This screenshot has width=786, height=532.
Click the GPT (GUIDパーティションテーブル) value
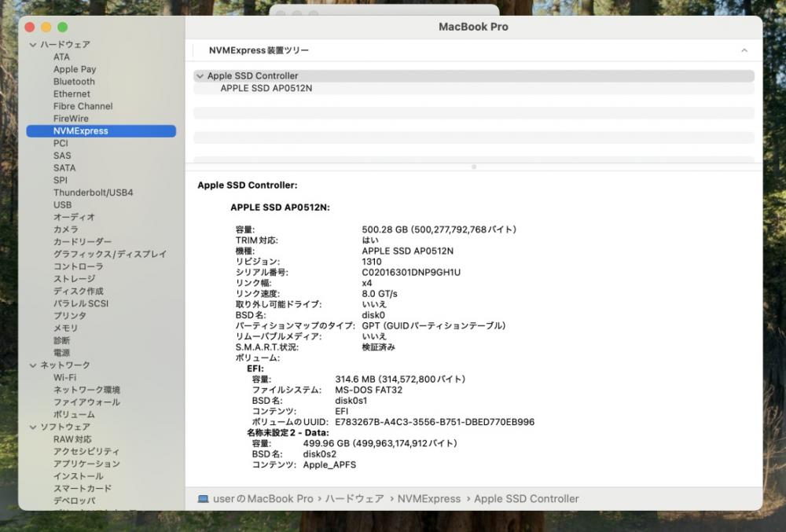pos(434,326)
